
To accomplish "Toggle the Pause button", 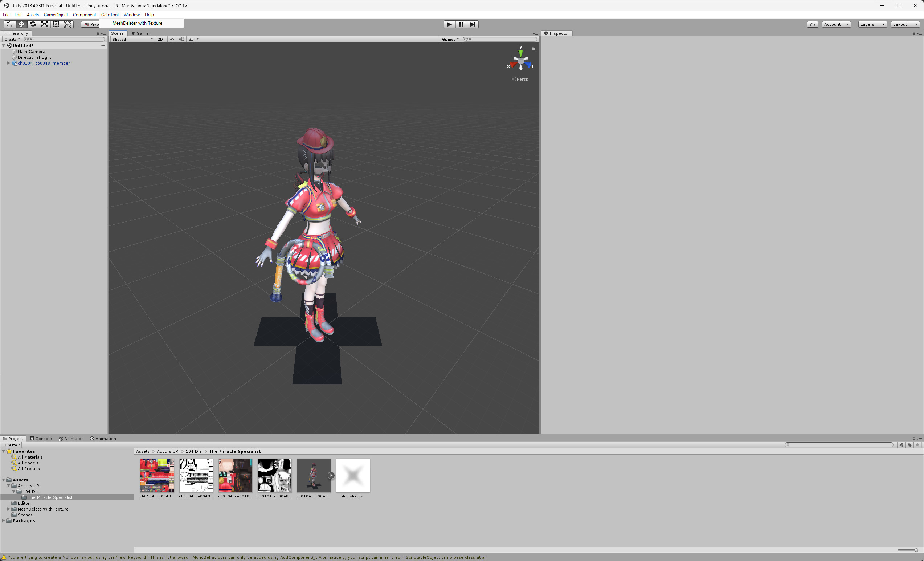I will coord(461,24).
